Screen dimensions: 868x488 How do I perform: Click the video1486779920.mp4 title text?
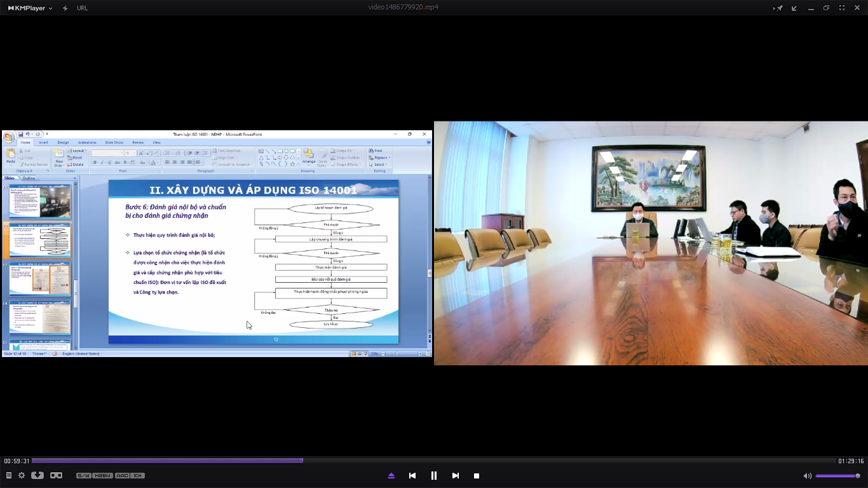pos(403,8)
